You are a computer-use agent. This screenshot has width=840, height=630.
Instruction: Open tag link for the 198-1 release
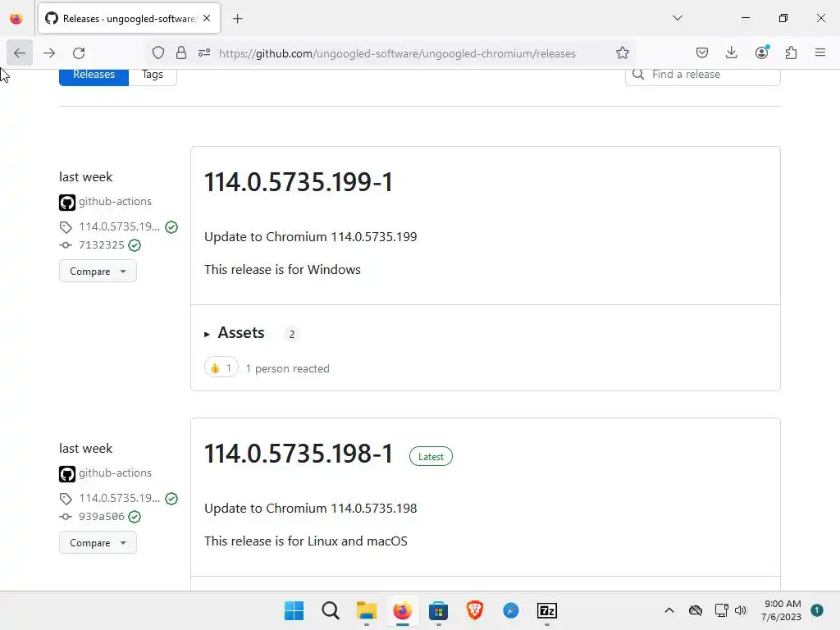click(119, 498)
